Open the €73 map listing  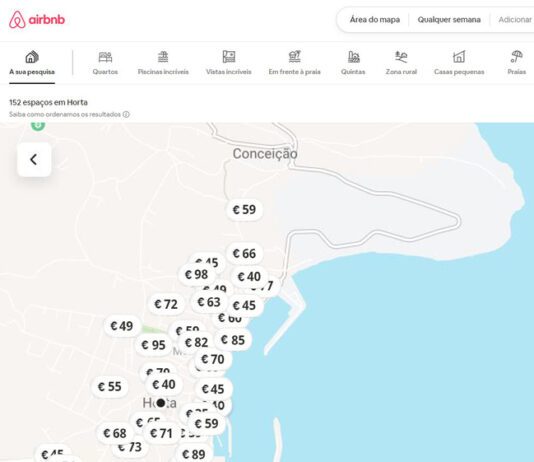[x=130, y=447]
